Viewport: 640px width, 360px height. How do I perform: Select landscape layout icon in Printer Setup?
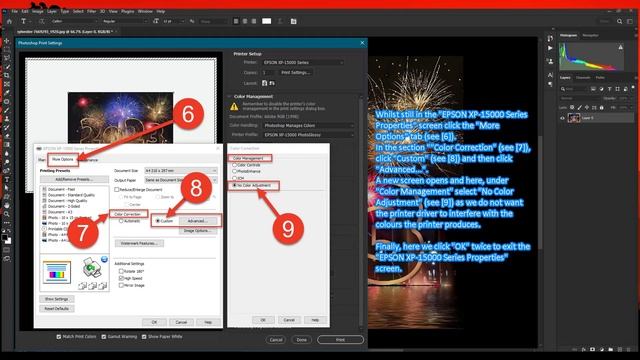pyautogui.click(x=272, y=83)
